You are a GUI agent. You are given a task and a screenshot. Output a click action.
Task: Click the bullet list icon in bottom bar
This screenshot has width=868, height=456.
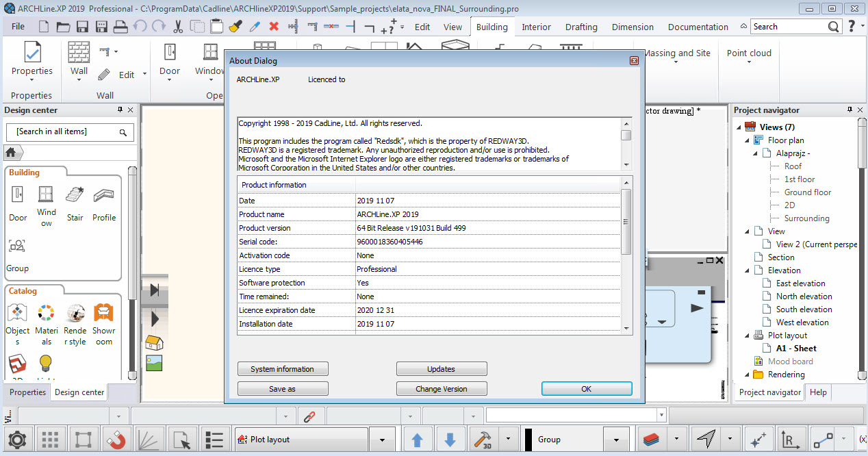point(215,440)
